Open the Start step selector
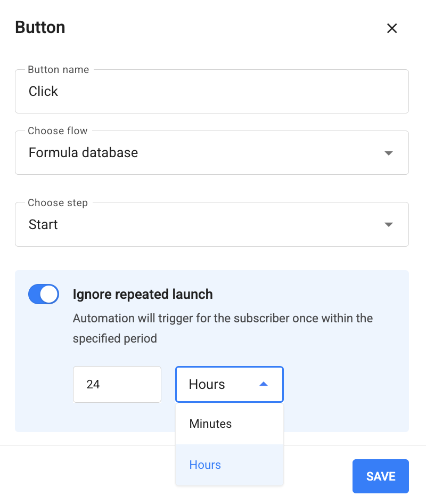This screenshot has height=504, width=426. click(x=212, y=224)
